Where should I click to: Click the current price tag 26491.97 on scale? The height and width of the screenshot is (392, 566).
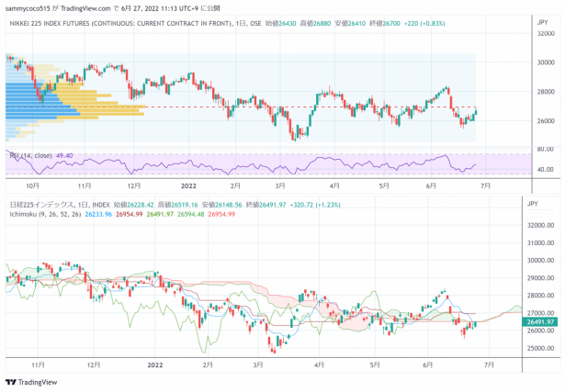540,321
